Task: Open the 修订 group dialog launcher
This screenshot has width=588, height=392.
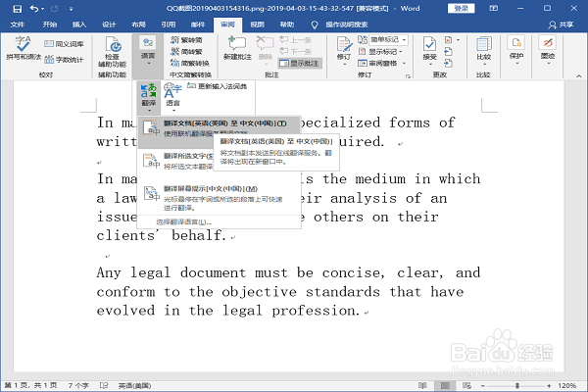Action: (408, 76)
